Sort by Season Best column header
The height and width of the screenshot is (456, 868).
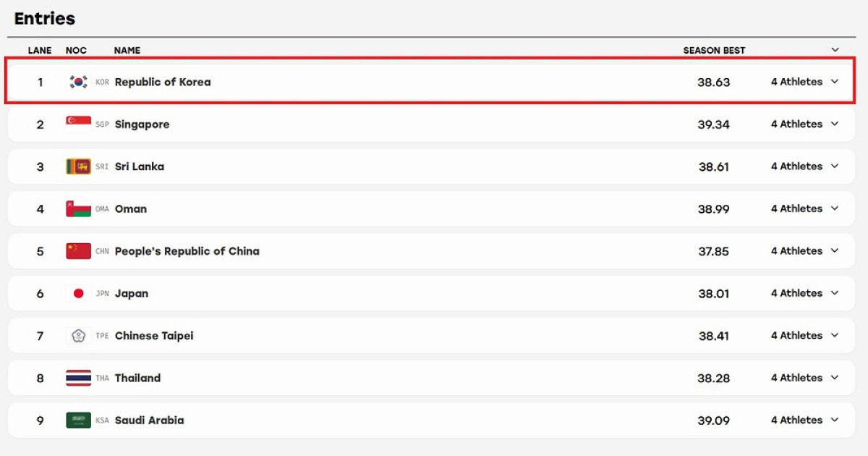714,50
